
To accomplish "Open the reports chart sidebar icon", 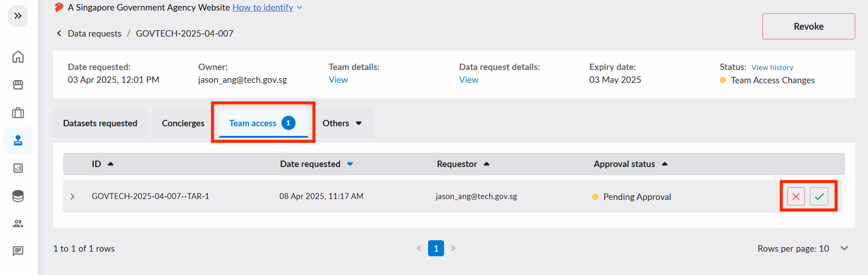I will 18,168.
